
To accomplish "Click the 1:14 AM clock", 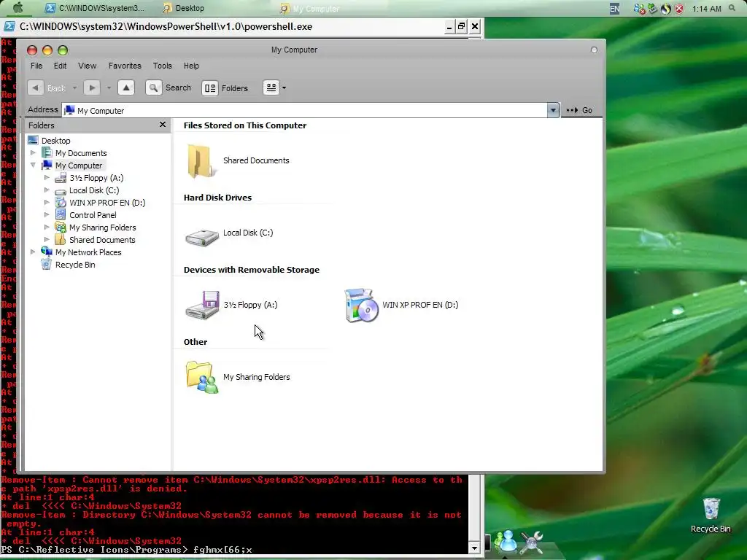I will pyautogui.click(x=706, y=9).
